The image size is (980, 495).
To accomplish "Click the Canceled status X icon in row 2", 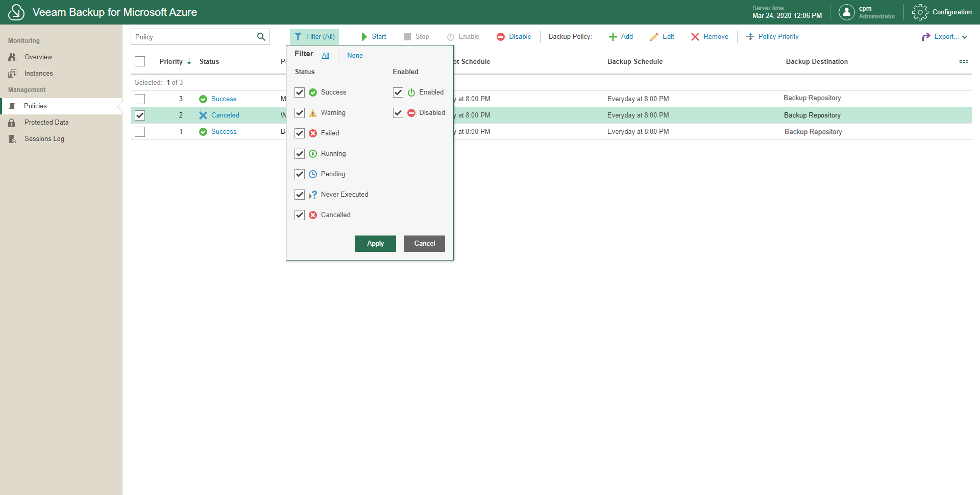I will (x=203, y=115).
